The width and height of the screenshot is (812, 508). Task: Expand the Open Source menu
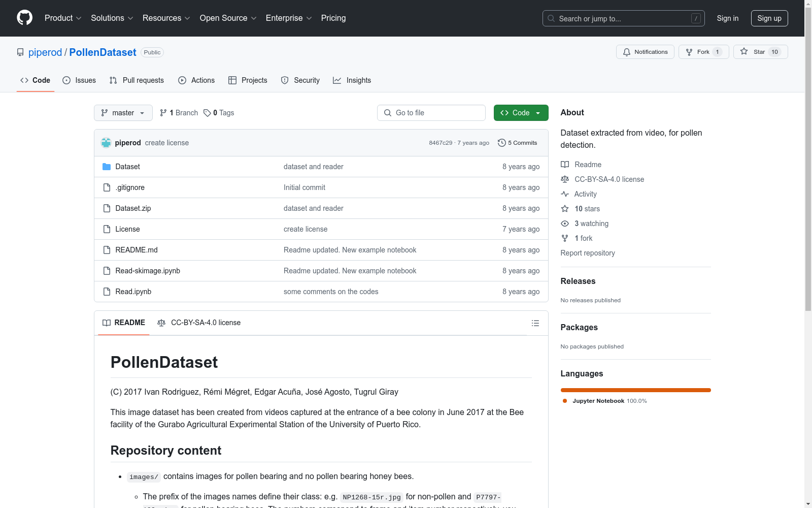point(228,18)
